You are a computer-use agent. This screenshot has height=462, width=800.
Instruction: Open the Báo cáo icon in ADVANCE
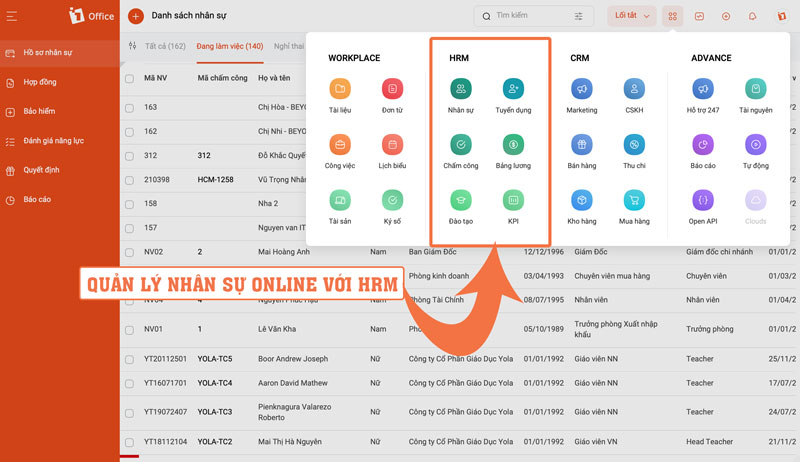point(703,145)
